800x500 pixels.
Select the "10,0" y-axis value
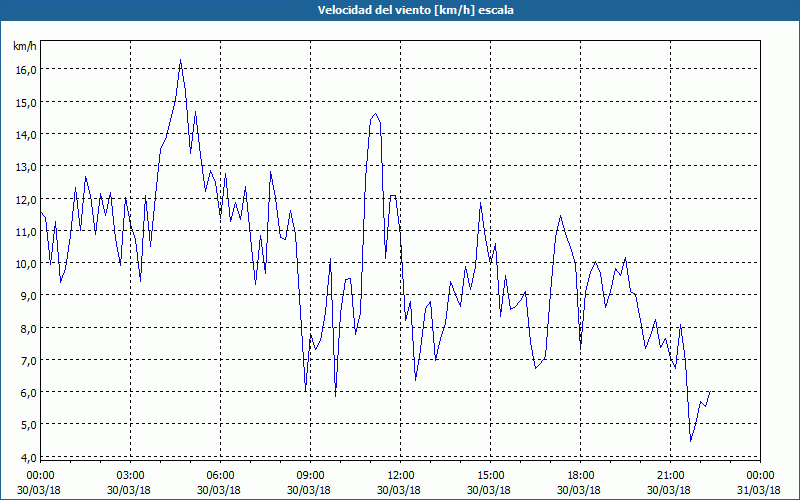(x=26, y=264)
